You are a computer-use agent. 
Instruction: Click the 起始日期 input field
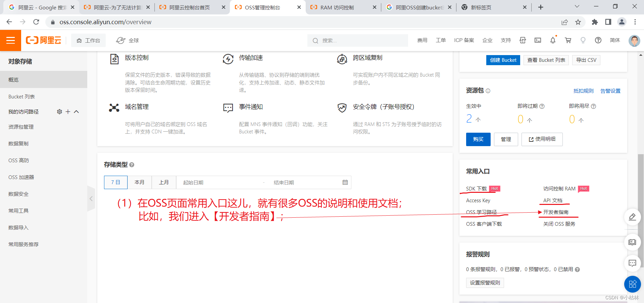(x=220, y=182)
